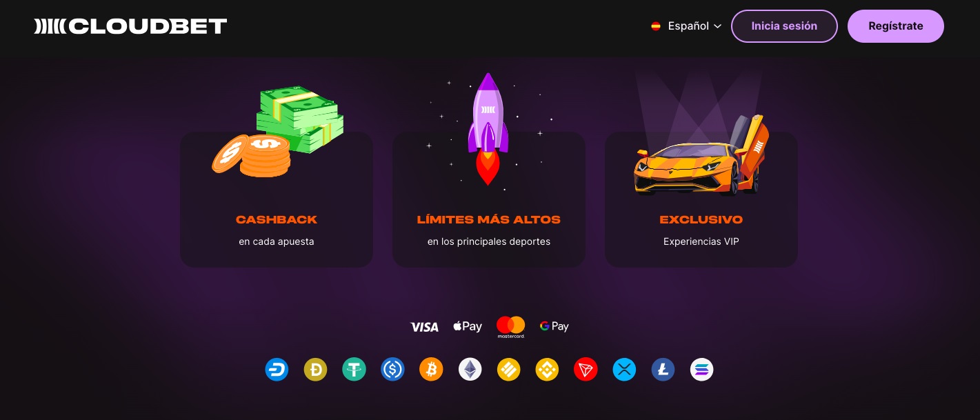980x420 pixels.
Task: Select the red Tron icon
Action: (x=586, y=370)
